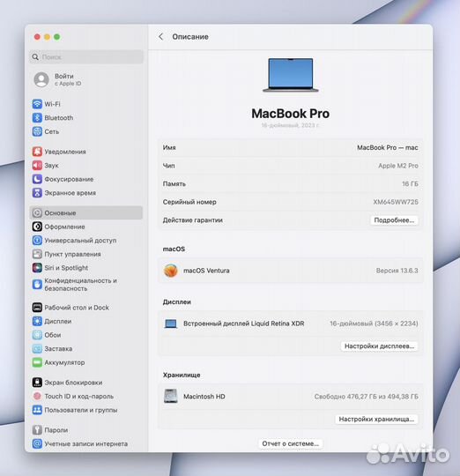Open Оформление appearance icon
This screenshot has height=476, width=460.
point(37,227)
